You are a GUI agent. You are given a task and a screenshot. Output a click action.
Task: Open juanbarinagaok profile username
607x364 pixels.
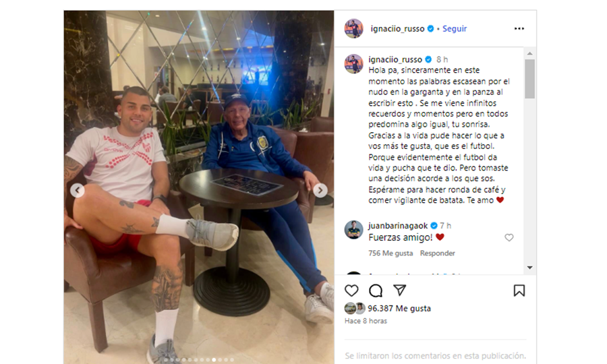(x=398, y=226)
